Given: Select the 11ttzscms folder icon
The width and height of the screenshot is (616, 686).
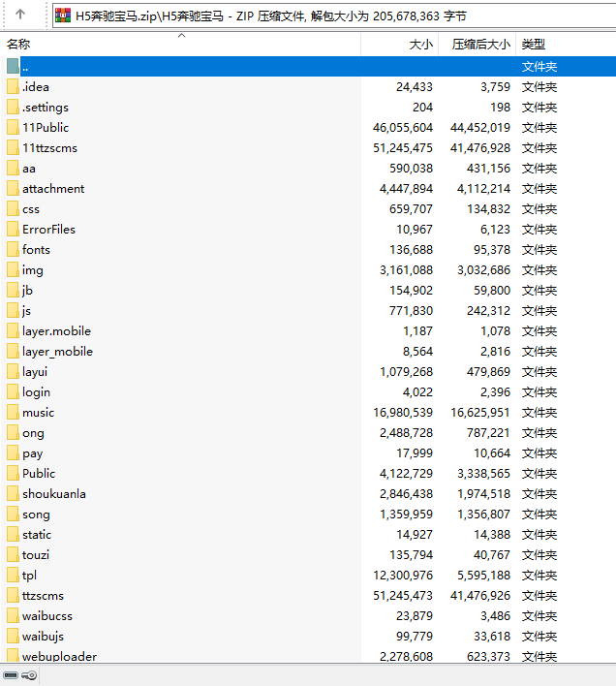Looking at the screenshot, I should point(13,147).
